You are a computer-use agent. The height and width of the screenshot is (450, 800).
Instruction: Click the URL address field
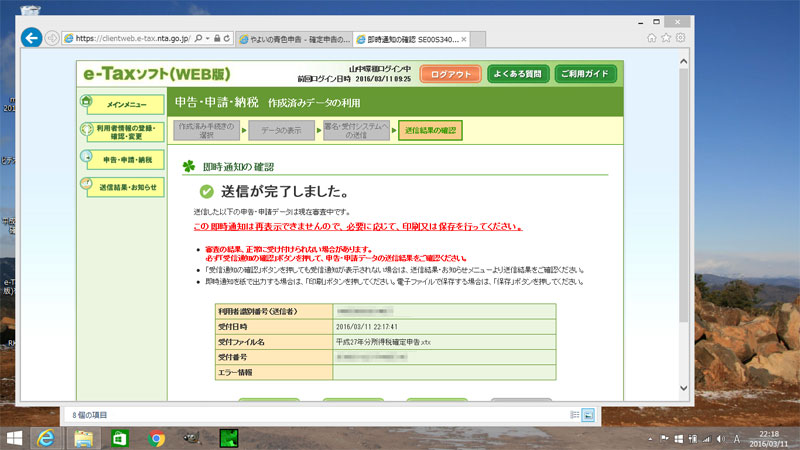[x=125, y=39]
